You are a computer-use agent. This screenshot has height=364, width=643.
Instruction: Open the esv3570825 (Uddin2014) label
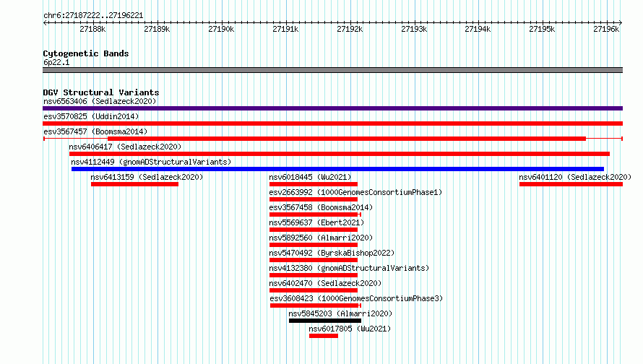(91, 116)
